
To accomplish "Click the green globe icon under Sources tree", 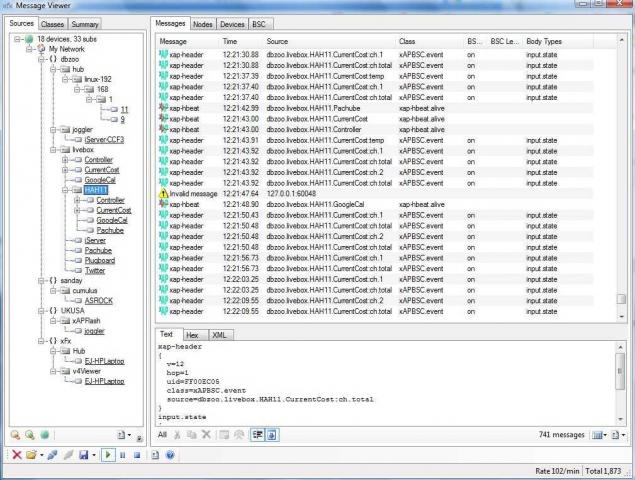I will 45,435.
